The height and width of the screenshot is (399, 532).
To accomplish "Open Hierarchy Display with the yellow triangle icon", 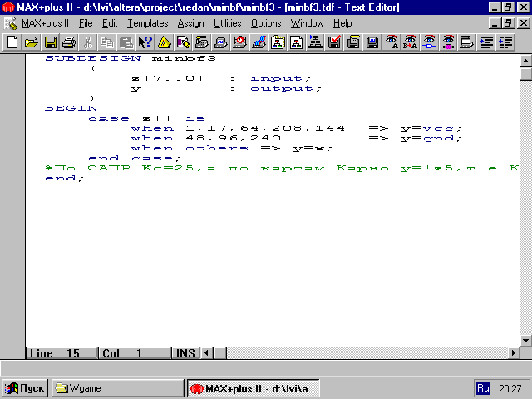I will (165, 42).
